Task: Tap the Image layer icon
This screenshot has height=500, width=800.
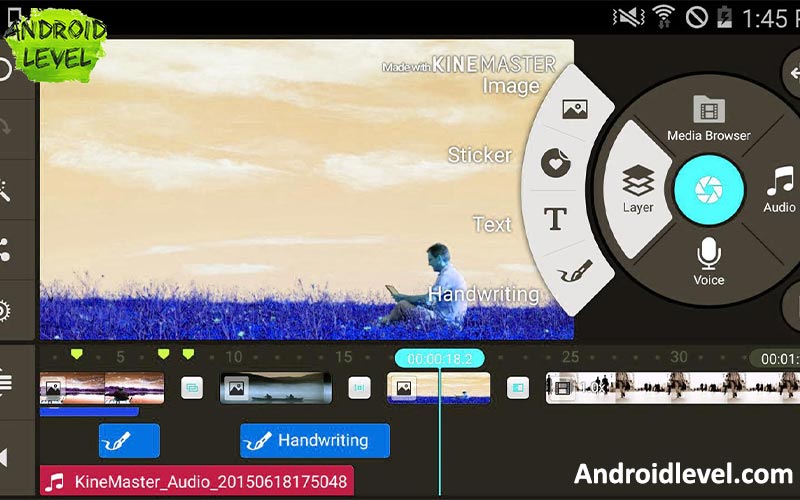Action: (x=575, y=109)
